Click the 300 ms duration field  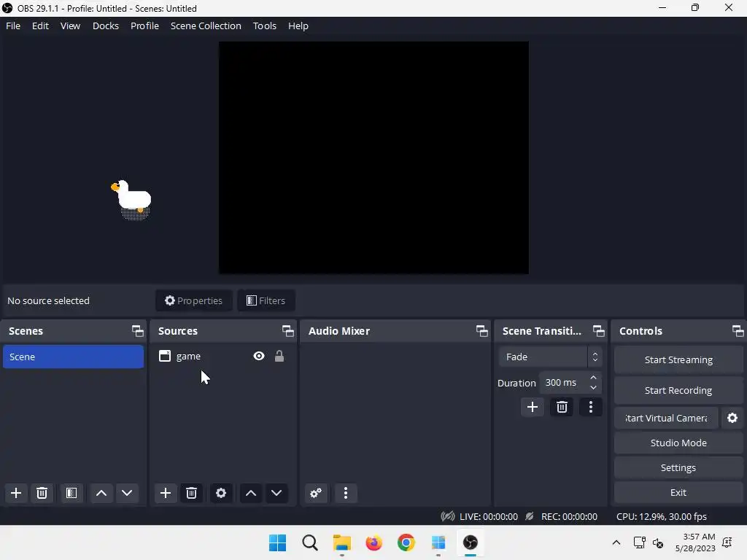564,382
